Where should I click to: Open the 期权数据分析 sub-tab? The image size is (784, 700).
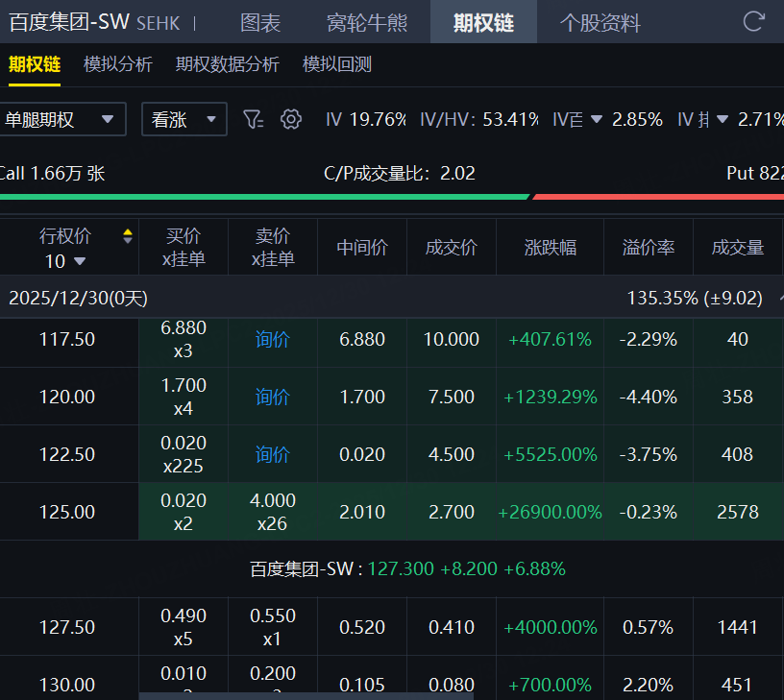pyautogui.click(x=228, y=64)
